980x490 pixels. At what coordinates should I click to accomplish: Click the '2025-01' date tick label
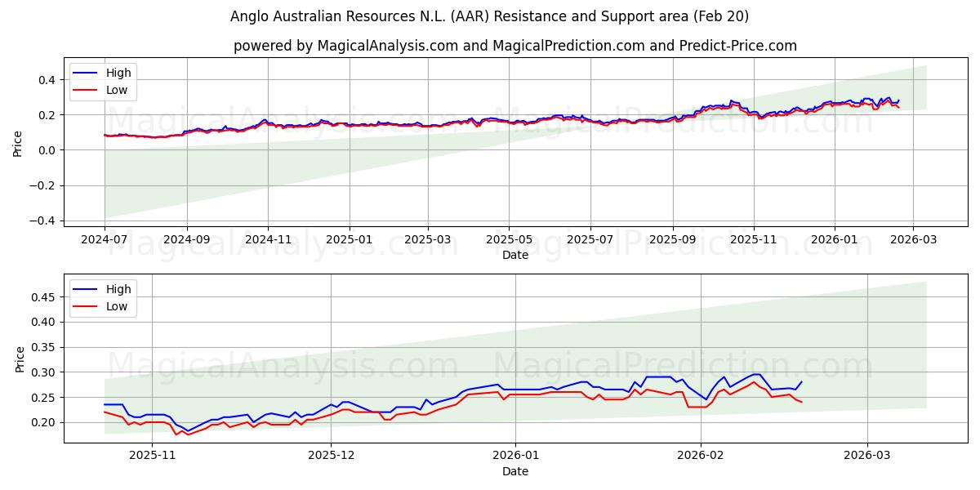[350, 240]
